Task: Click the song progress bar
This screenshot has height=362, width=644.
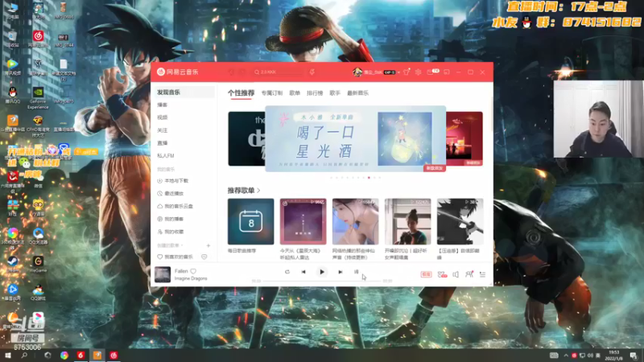Action: [x=321, y=281]
